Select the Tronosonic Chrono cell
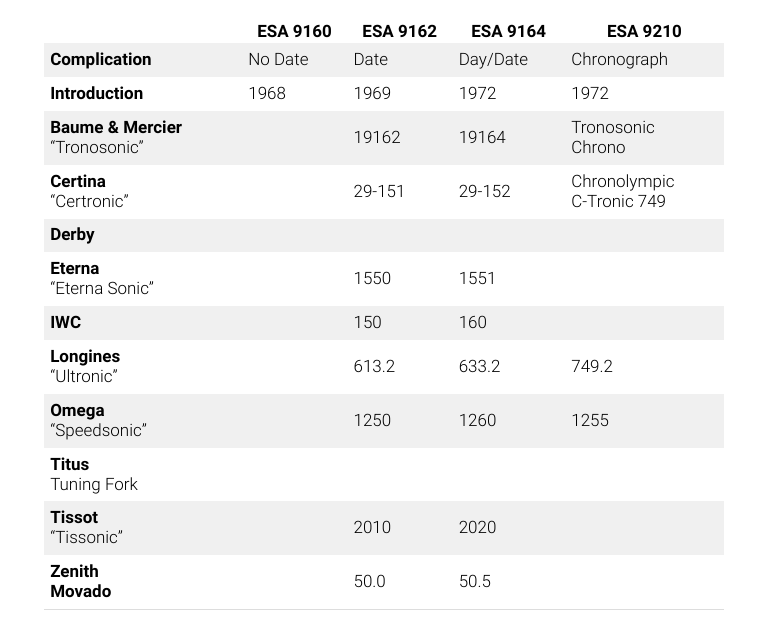 (613, 137)
